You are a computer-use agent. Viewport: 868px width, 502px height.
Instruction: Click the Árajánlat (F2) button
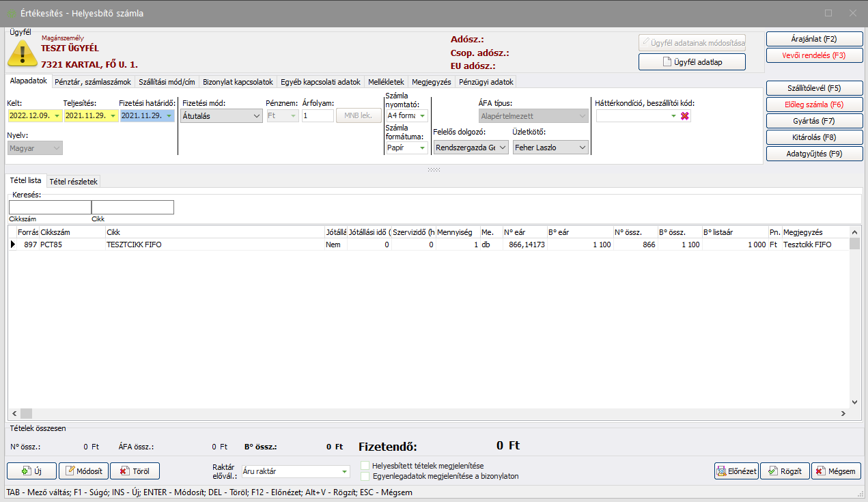click(814, 39)
